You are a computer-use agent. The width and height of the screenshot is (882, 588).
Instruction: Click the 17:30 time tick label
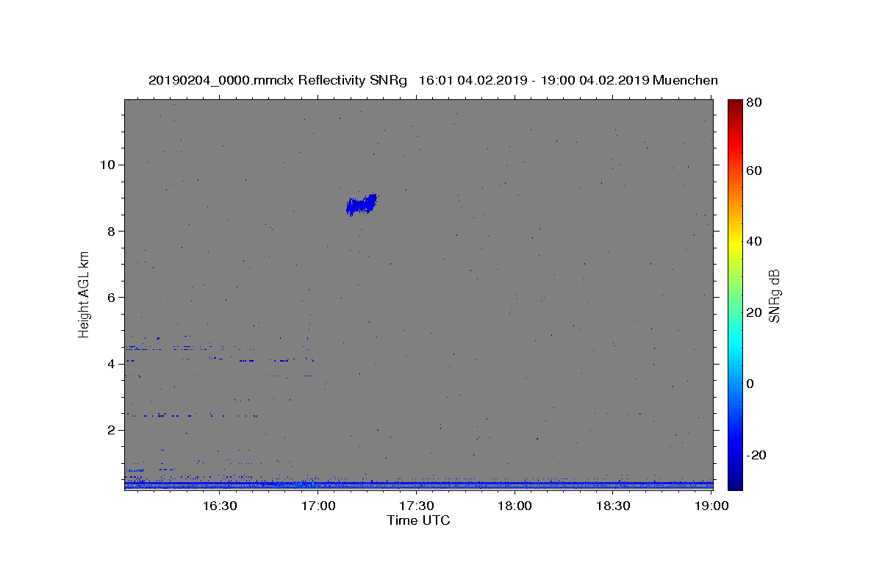coord(417,506)
